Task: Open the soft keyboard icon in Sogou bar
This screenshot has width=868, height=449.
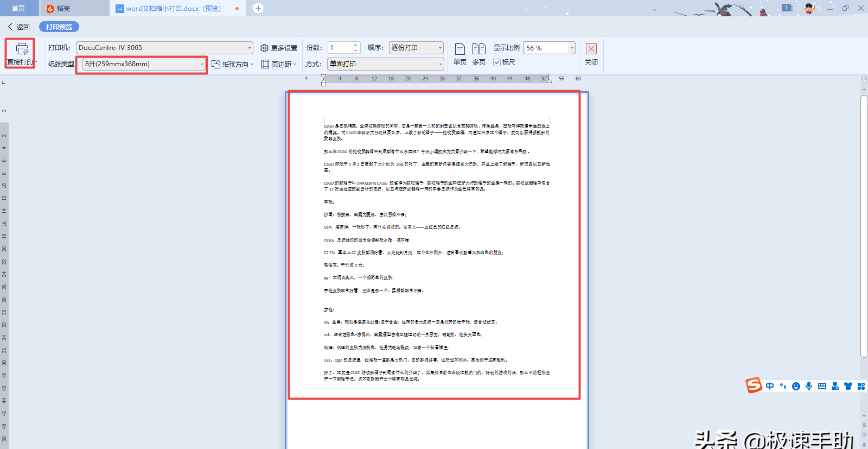Action: (x=822, y=386)
